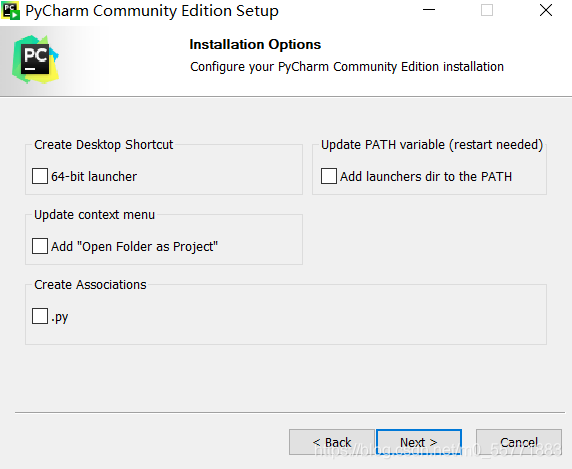Click the Create Associations group label
The image size is (572, 469).
click(x=90, y=285)
